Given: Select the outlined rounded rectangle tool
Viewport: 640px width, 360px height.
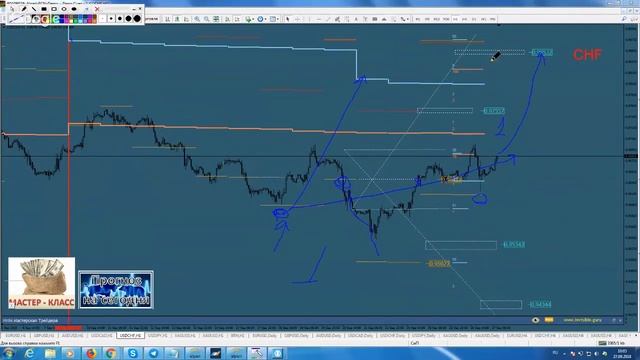Looking at the screenshot, I should (x=54, y=9).
